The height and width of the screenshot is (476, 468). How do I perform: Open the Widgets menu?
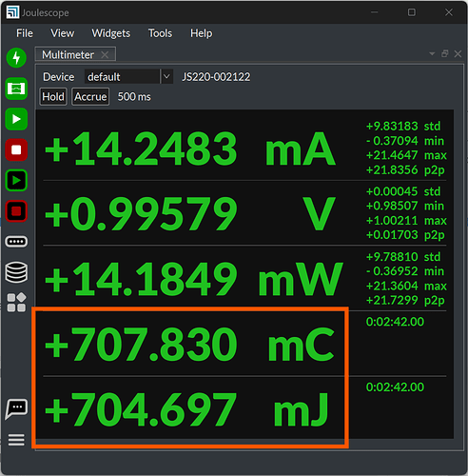[111, 33]
